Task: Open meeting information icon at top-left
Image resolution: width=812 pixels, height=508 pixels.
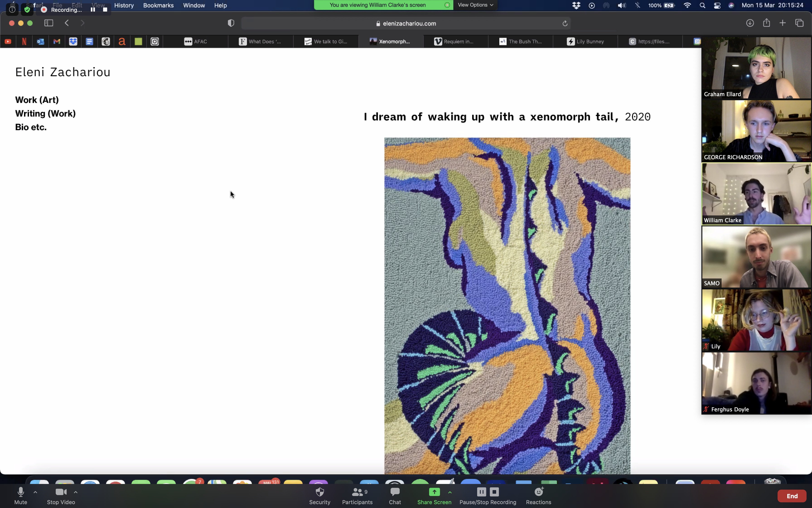Action: coord(12,9)
